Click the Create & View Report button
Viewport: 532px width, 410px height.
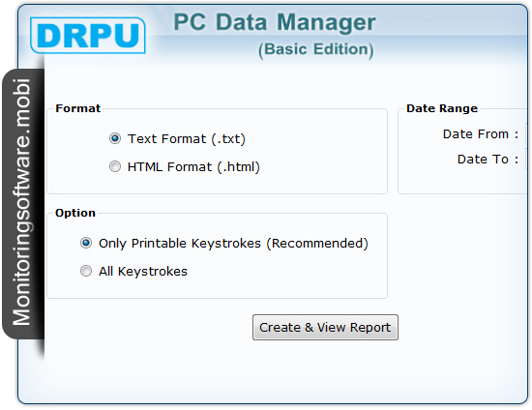[x=325, y=327]
